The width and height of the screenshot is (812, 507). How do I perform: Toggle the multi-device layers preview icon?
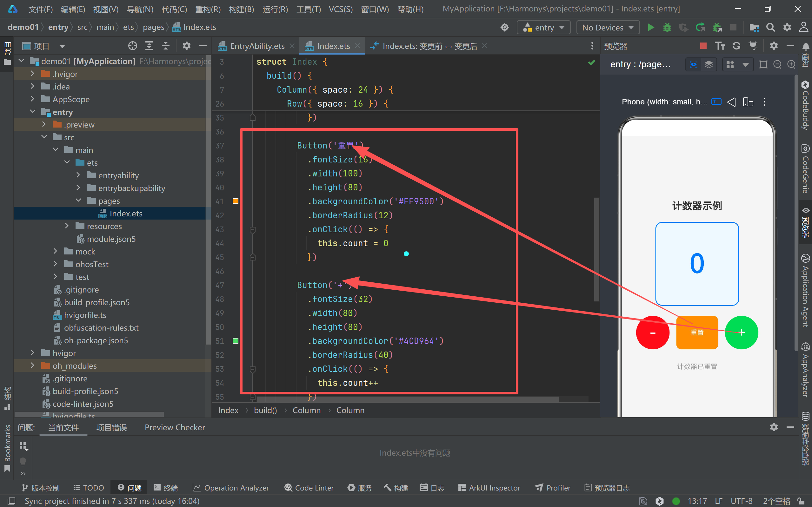709,64
